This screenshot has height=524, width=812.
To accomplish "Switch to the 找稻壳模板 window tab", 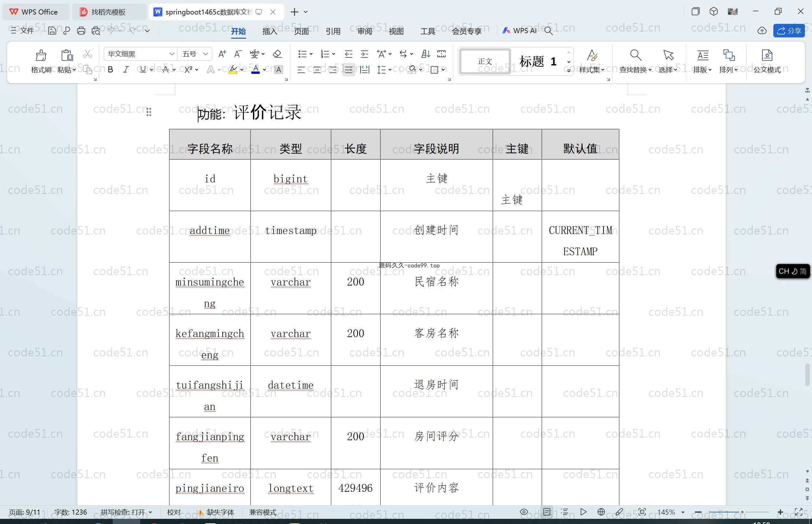I will click(x=108, y=12).
